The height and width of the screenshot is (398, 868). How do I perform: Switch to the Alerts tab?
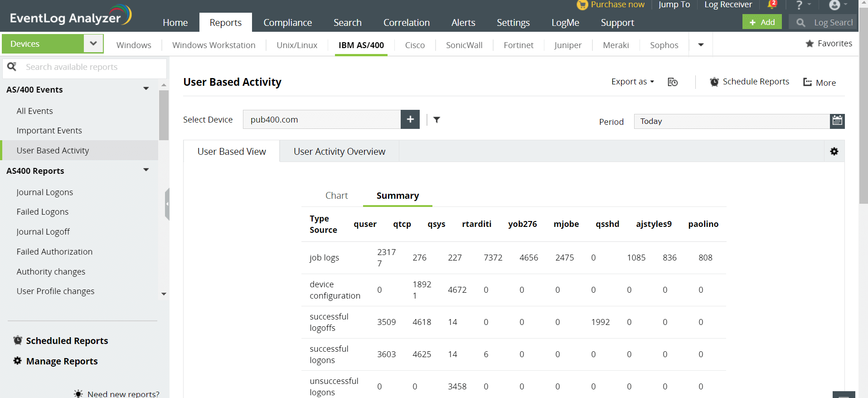point(463,22)
